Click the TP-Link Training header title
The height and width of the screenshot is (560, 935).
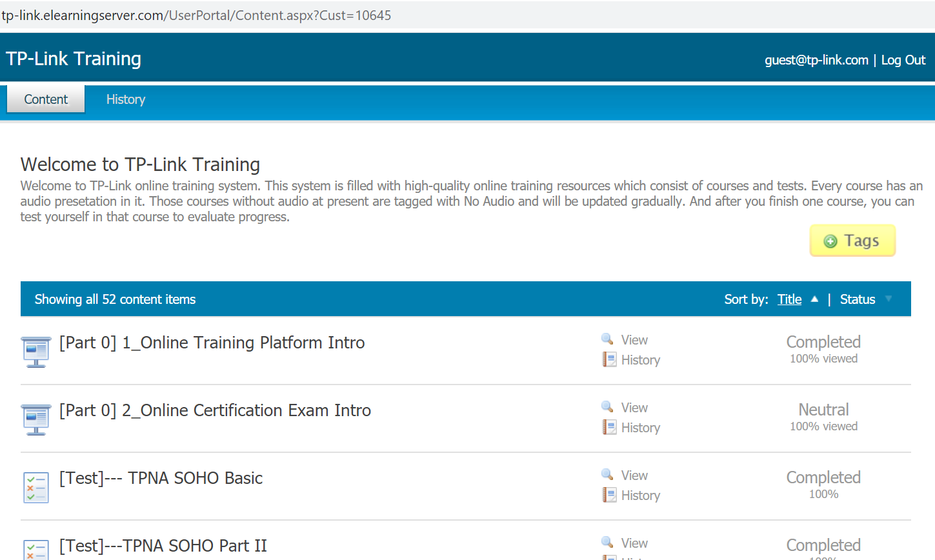74,59
